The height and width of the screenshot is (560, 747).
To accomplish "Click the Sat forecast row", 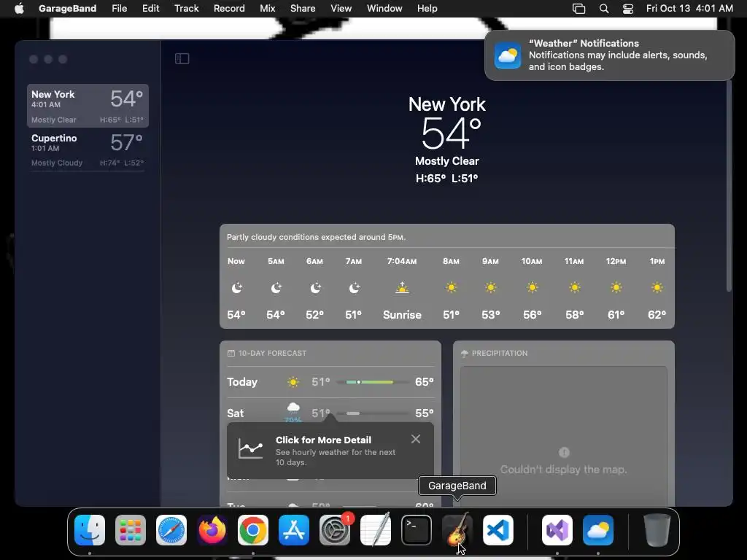I will point(330,410).
